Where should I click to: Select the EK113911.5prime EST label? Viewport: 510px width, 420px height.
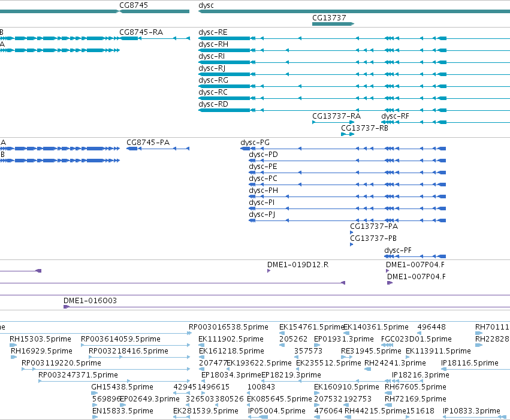pyautogui.click(x=439, y=351)
